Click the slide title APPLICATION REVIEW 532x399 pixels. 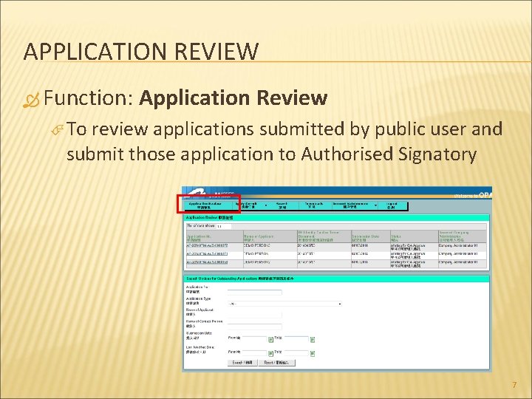141,52
